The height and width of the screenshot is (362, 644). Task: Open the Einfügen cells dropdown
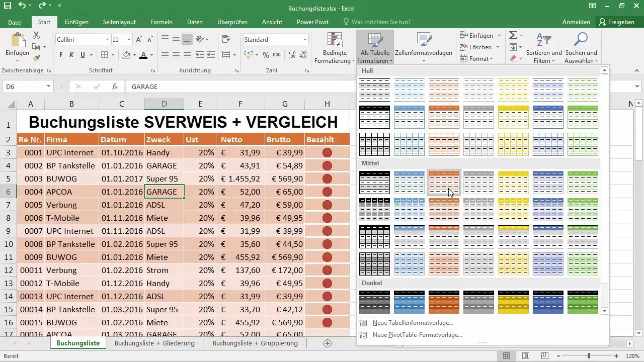click(480, 36)
